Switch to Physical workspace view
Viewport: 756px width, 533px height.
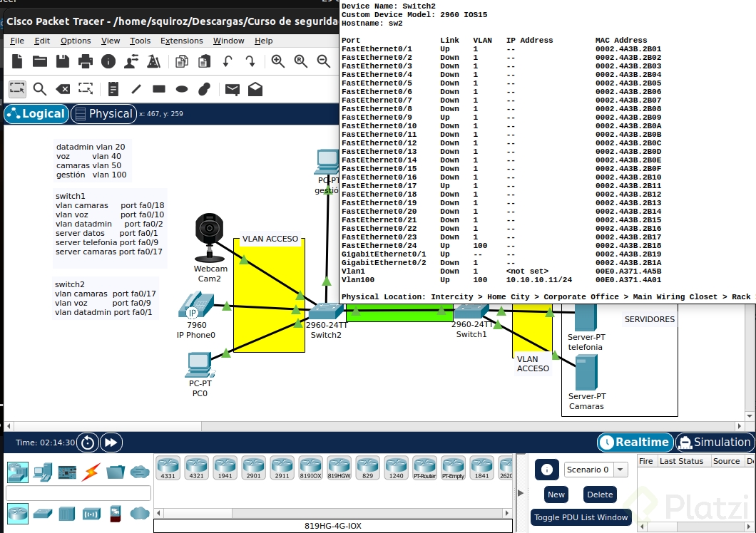point(103,114)
